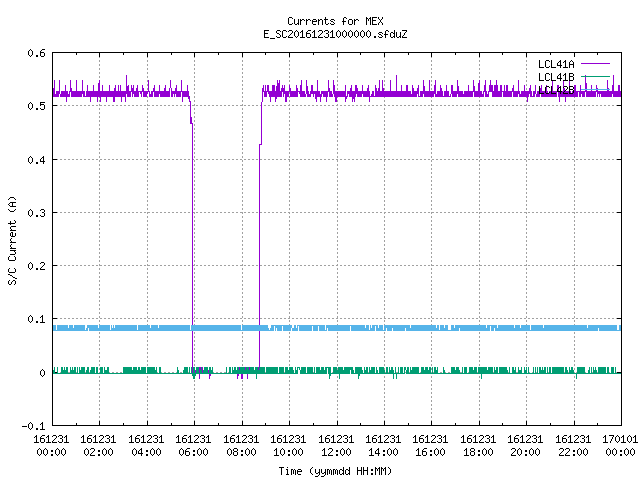Click the green LCL41B legend line sample
Image resolution: width=640 pixels, height=480 pixels.
tap(595, 76)
